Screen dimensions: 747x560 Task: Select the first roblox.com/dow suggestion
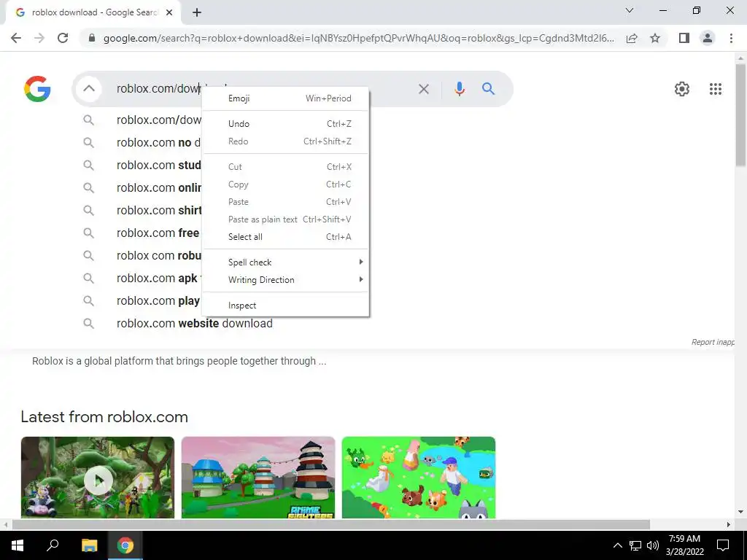(x=159, y=120)
